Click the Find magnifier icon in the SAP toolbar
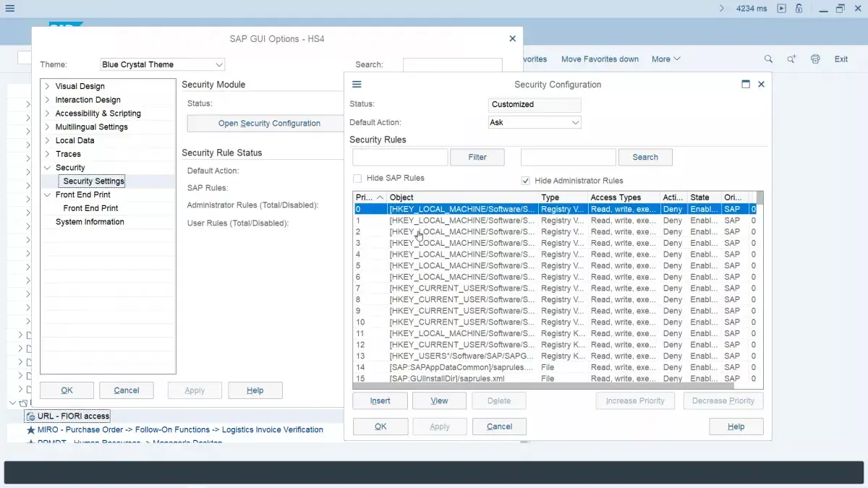This screenshot has width=868, height=488. [768, 59]
